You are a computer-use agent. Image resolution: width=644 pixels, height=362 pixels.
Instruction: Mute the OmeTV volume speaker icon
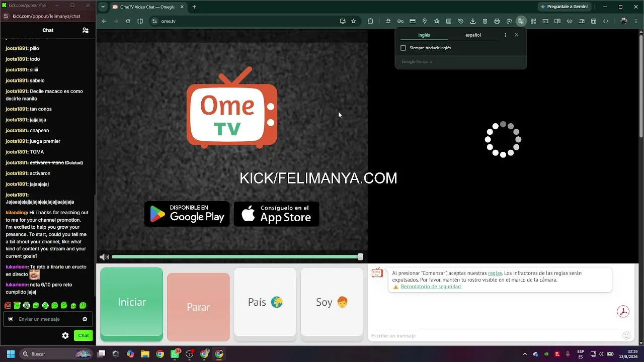coord(104,257)
